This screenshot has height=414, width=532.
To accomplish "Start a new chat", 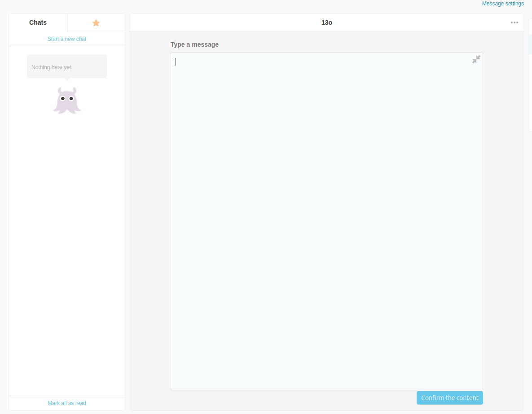I will 67,39.
